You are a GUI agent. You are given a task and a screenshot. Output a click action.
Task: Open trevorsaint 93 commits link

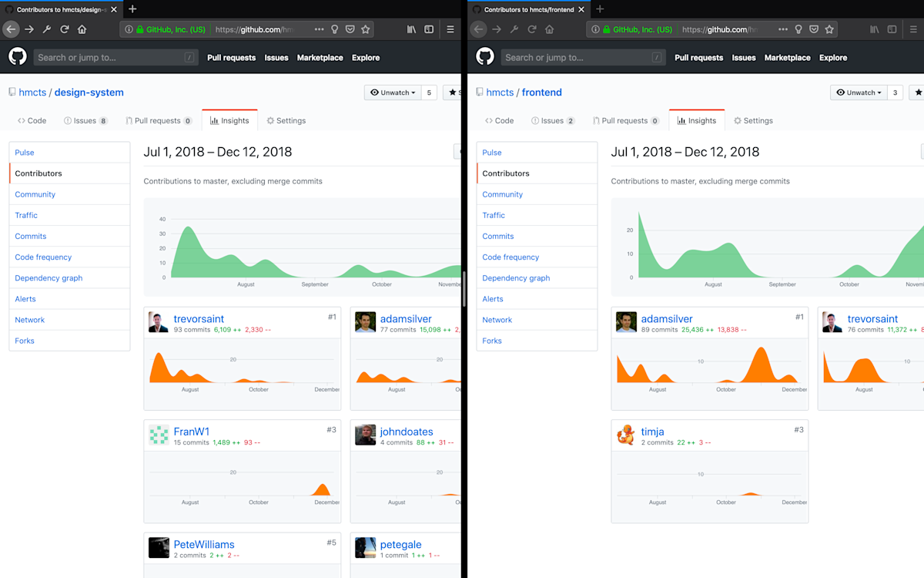[x=192, y=330]
